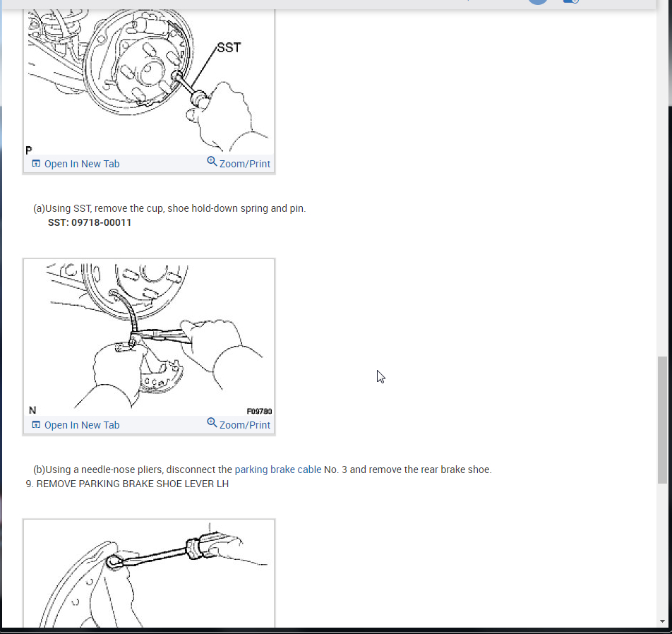
Task: Click Zoom/Print under the F09780 diagram
Action: pyautogui.click(x=239, y=424)
